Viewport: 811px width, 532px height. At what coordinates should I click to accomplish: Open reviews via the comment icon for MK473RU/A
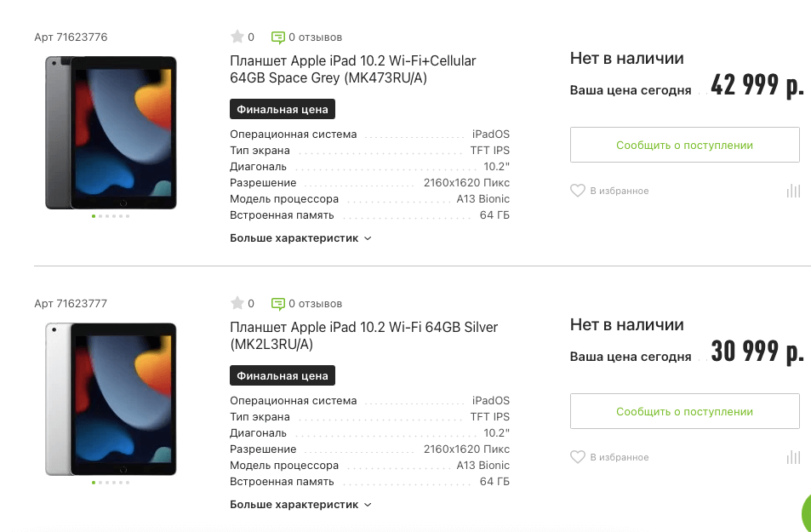pos(278,37)
